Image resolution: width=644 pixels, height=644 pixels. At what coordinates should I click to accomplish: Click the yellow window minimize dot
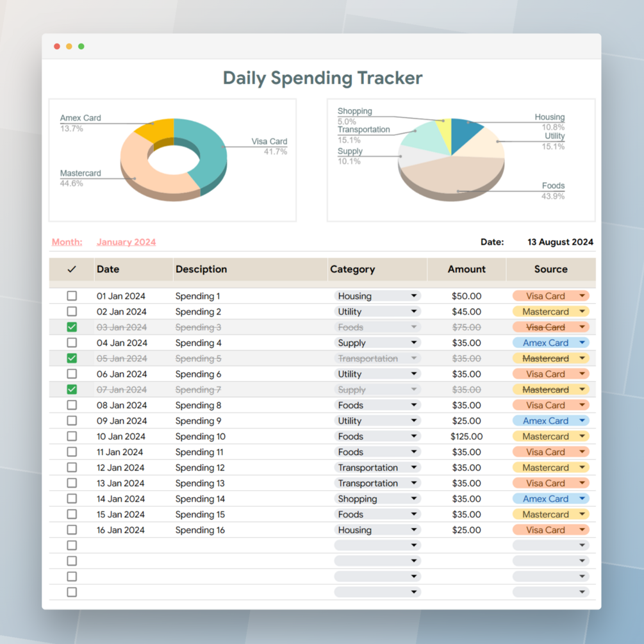point(69,46)
